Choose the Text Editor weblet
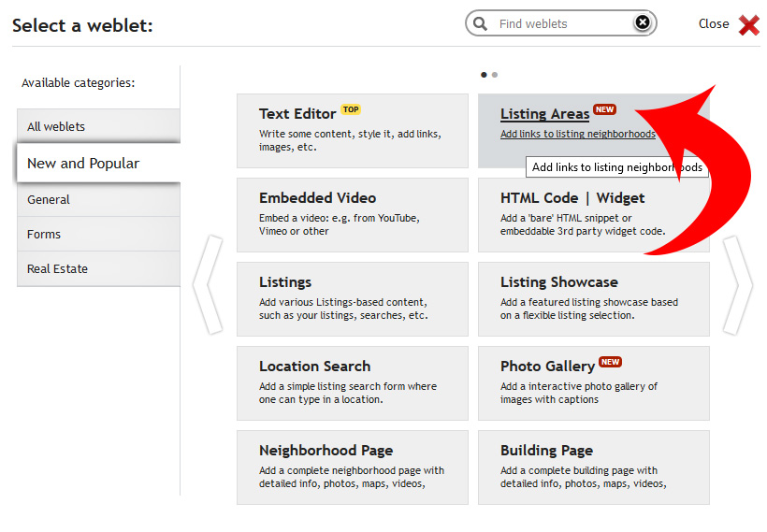Viewport: 767px width, 532px height. (x=353, y=131)
